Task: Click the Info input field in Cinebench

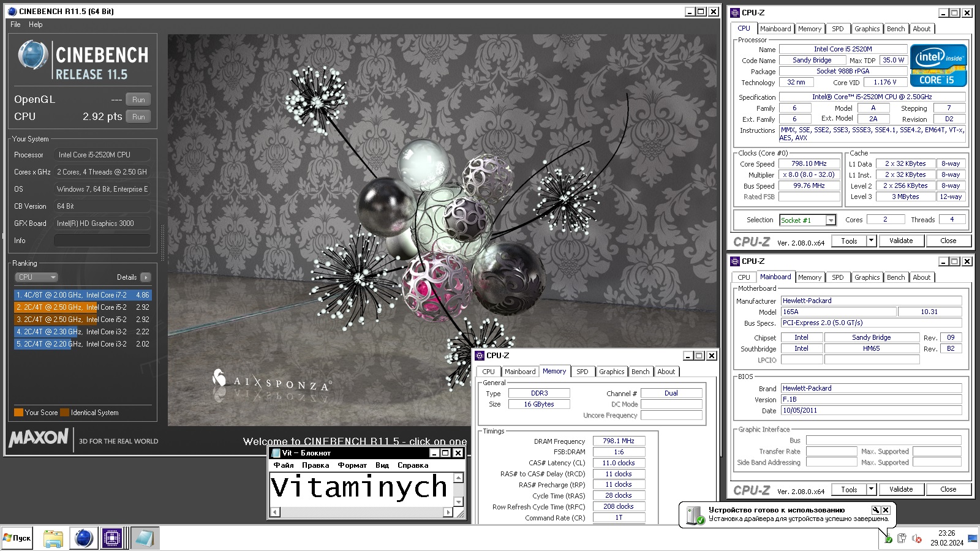Action: (102, 241)
